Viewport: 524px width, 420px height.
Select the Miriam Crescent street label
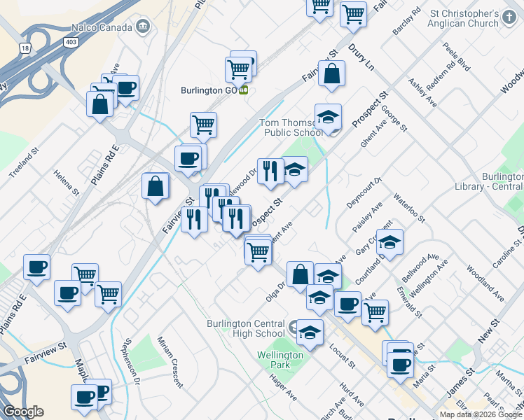170,363
